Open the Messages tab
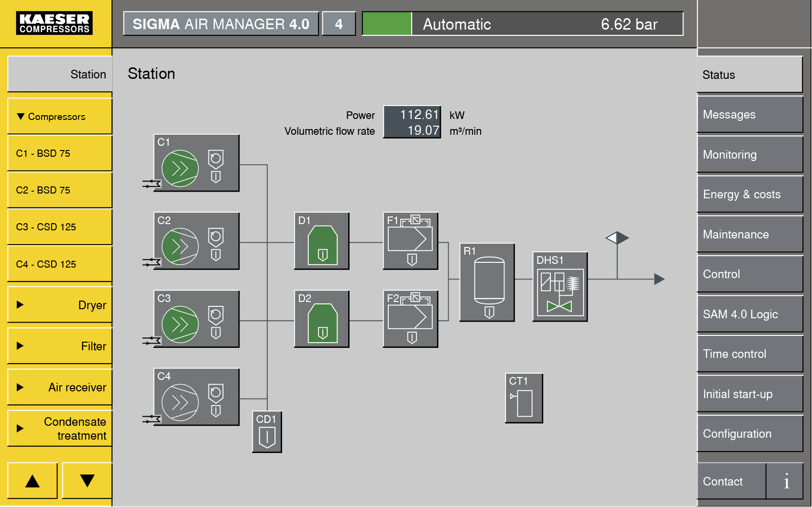This screenshot has width=812, height=507. [x=750, y=115]
